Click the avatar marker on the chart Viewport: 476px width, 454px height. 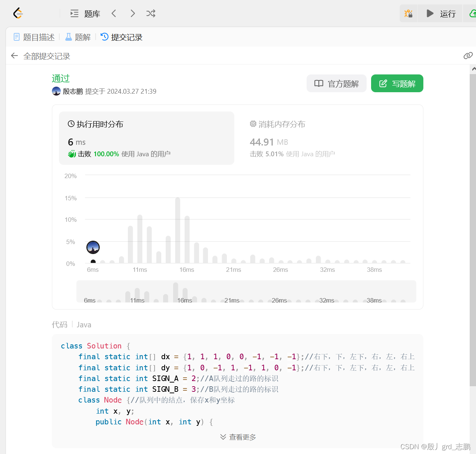93,247
